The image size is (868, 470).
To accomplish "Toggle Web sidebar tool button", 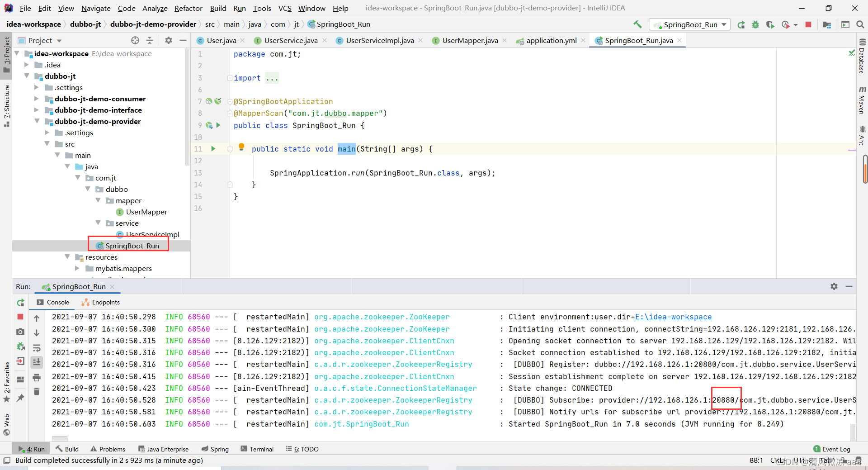I will point(6,425).
